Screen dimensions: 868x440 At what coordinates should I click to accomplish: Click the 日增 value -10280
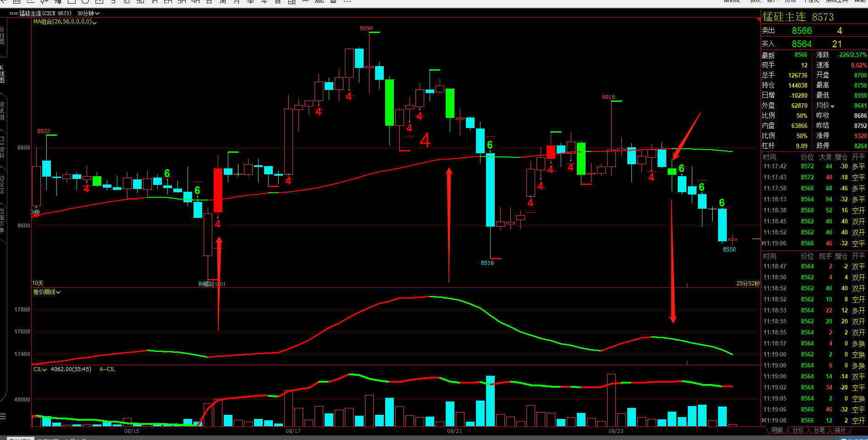pyautogui.click(x=799, y=95)
